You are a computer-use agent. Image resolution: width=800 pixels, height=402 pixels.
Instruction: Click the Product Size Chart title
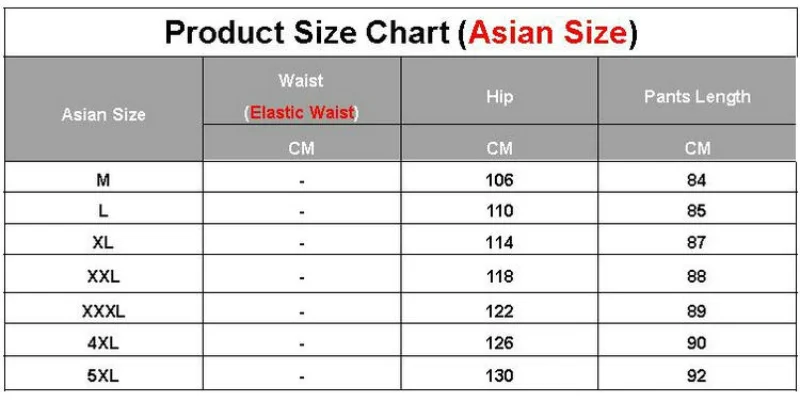(400, 32)
